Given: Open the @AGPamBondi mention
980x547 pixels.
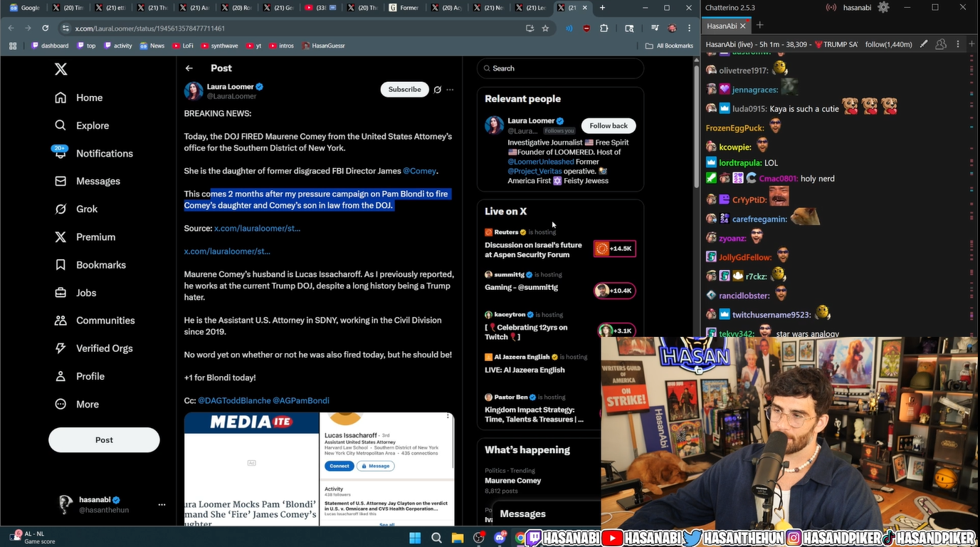Looking at the screenshot, I should click(301, 400).
